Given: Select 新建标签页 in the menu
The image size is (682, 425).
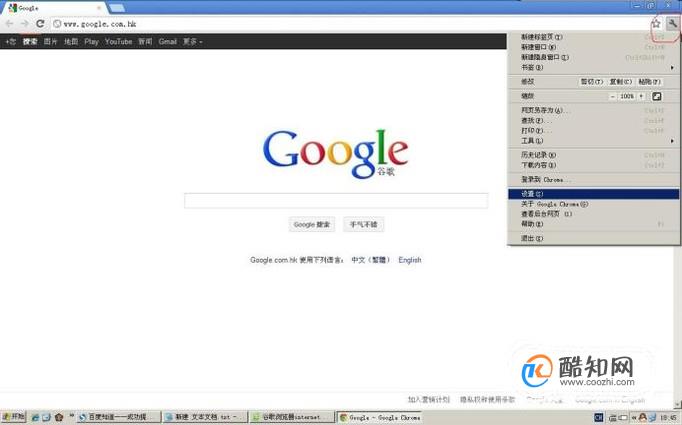Looking at the screenshot, I should 594,37.
